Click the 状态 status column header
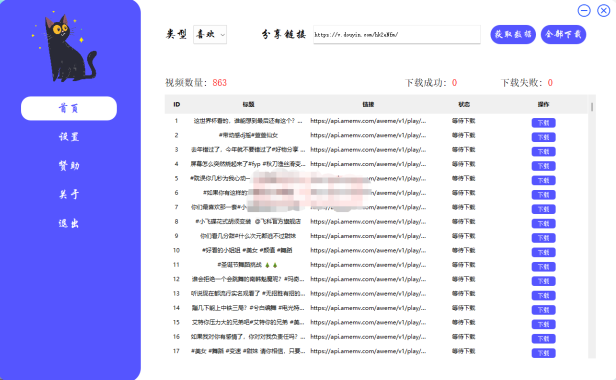This screenshot has width=616, height=380. [464, 104]
